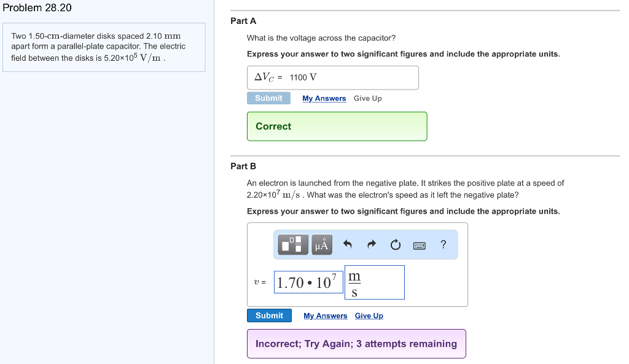629x364 pixels.
Task: Open the My Answers link for Part A
Action: click(x=324, y=98)
